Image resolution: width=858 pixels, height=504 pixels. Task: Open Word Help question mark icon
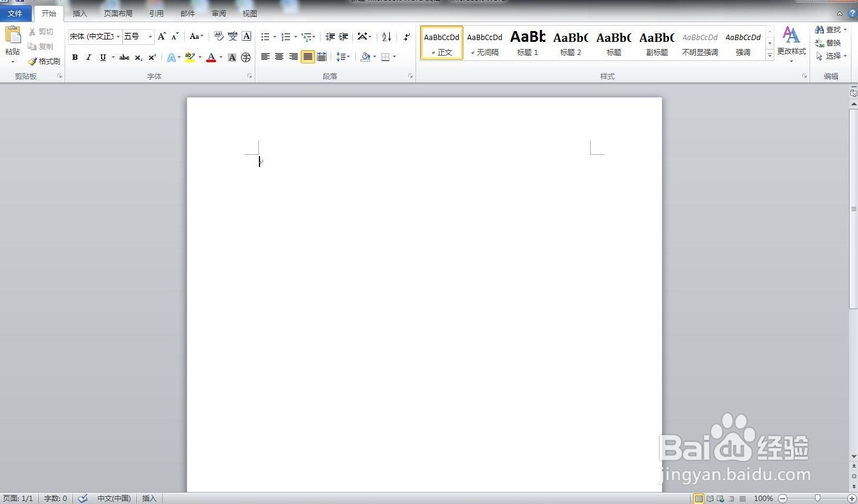(852, 13)
